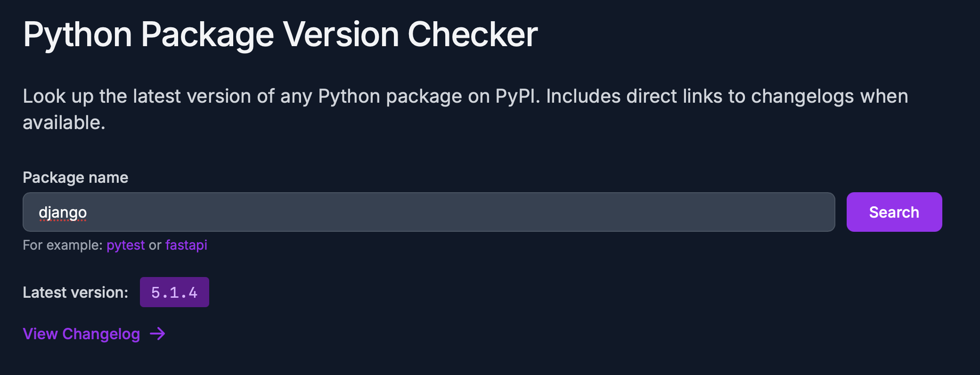Click the word "or" between example links
This screenshot has width=980, height=375.
point(155,245)
